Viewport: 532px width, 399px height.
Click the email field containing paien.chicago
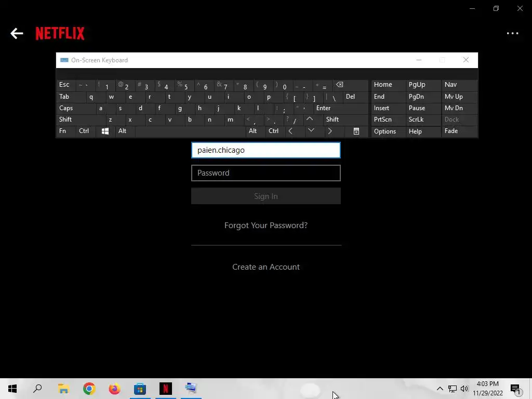point(265,150)
